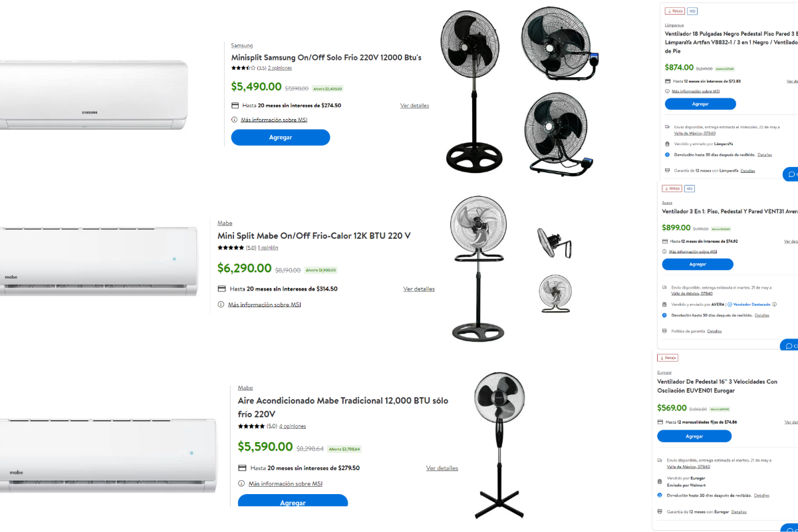Select the Mabe brand link
Screen dimensions: 798x532
(225, 222)
